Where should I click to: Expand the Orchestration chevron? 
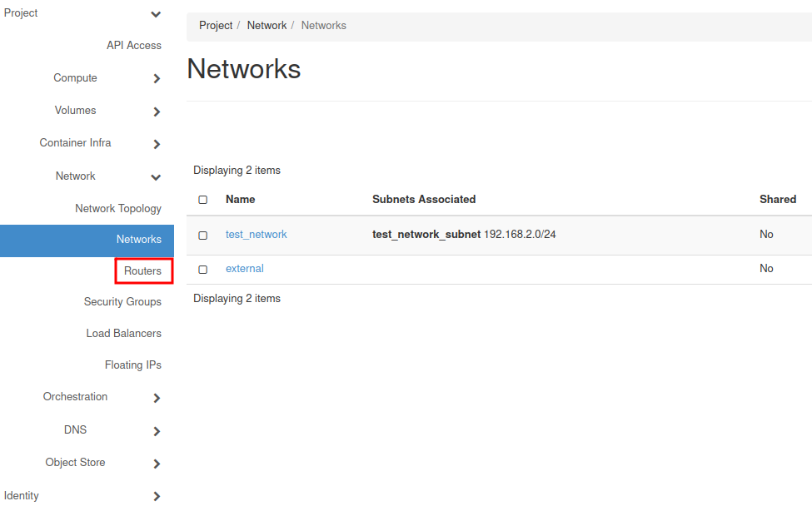[x=157, y=398]
